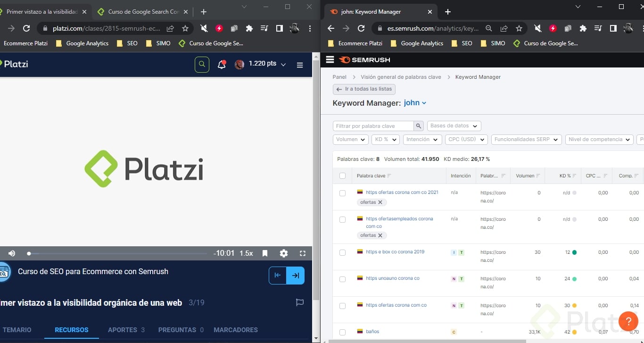The image size is (644, 343).
Task: Report the class with the flag icon
Action: pos(299,302)
